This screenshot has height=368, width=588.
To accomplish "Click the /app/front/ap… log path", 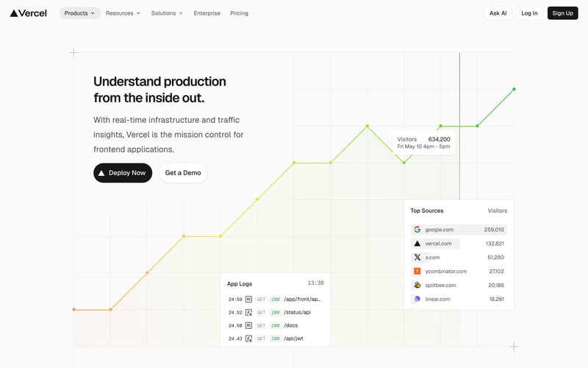I will tap(302, 300).
